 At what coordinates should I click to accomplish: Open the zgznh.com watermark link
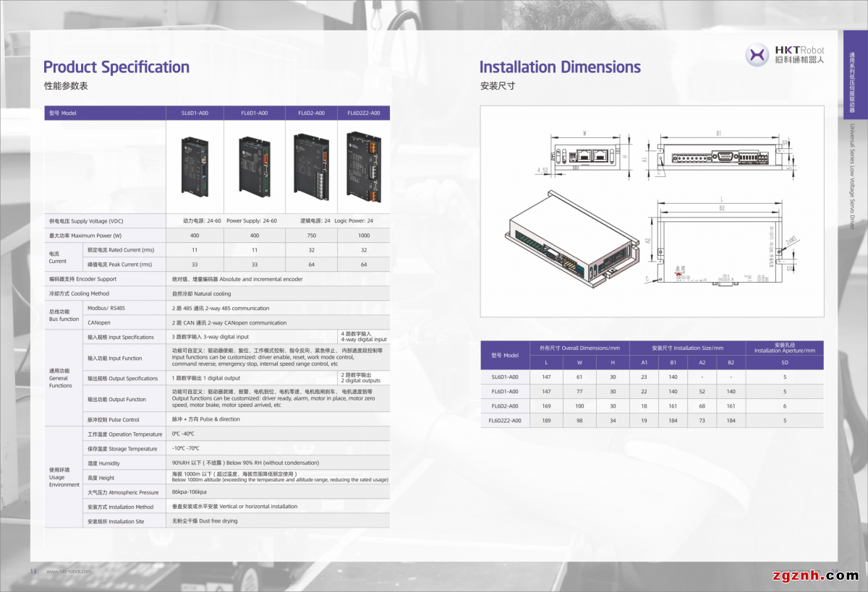814,575
